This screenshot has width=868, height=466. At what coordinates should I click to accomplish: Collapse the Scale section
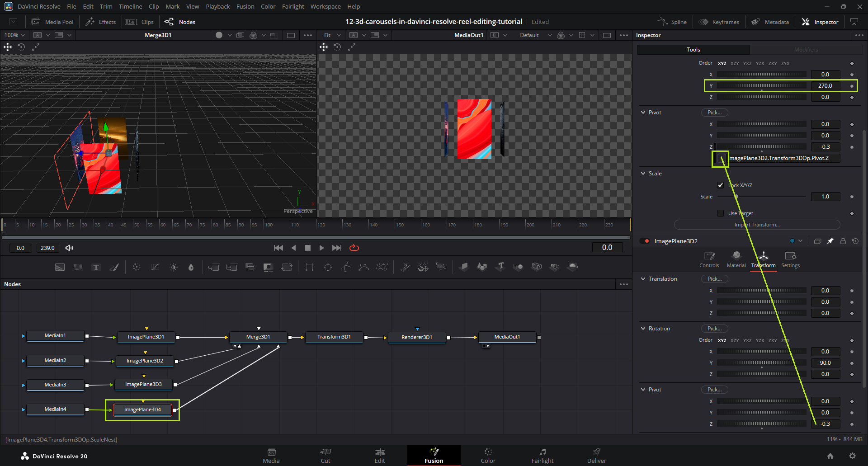point(643,174)
